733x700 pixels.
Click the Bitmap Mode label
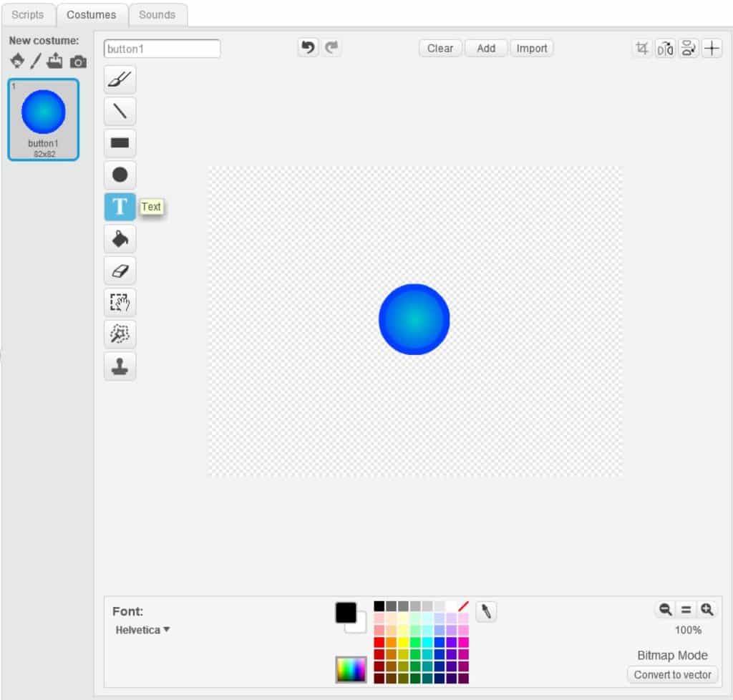(672, 655)
